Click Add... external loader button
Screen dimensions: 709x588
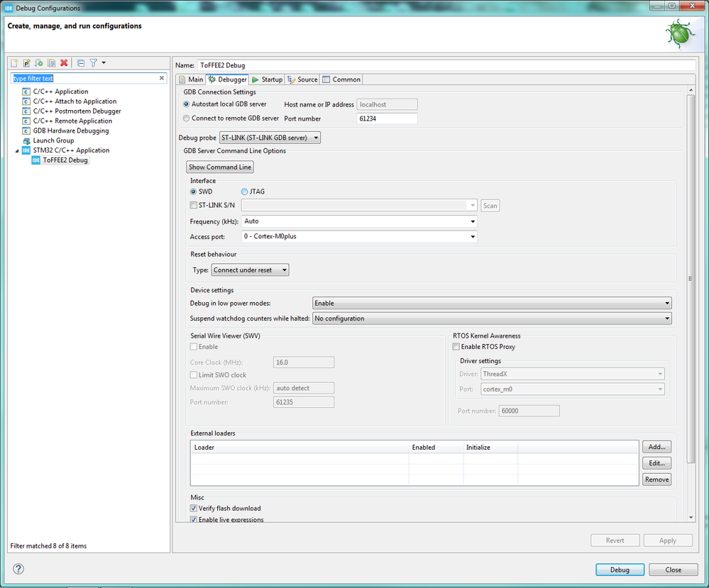click(657, 447)
